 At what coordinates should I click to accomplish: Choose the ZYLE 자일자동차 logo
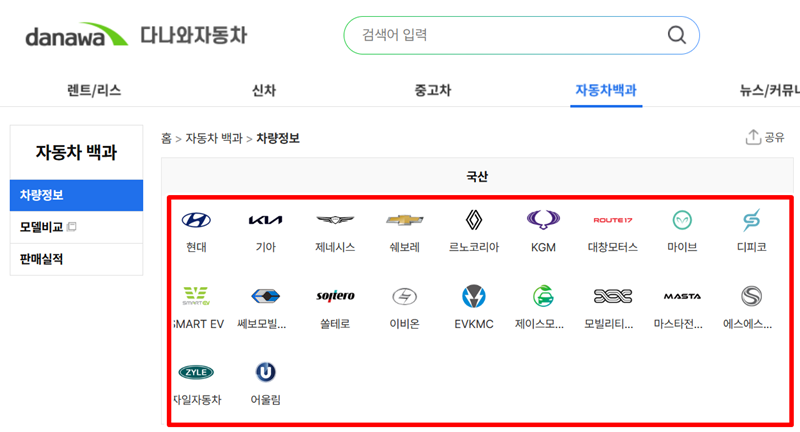point(196,372)
